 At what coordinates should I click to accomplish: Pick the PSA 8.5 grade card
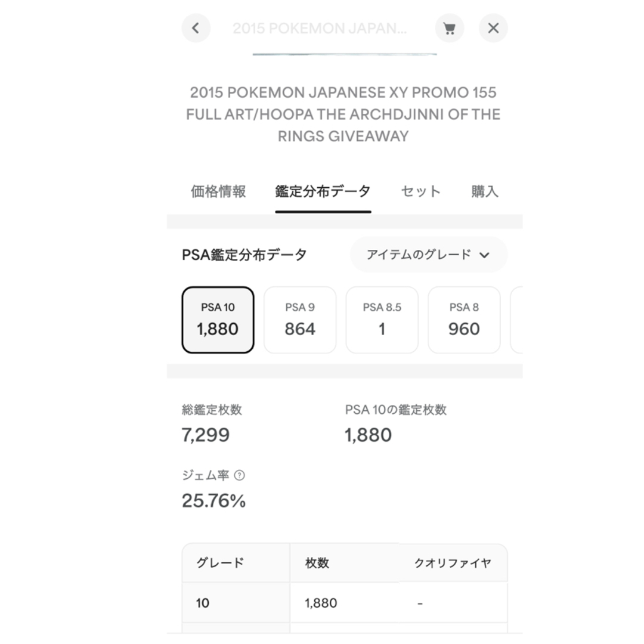pyautogui.click(x=382, y=320)
